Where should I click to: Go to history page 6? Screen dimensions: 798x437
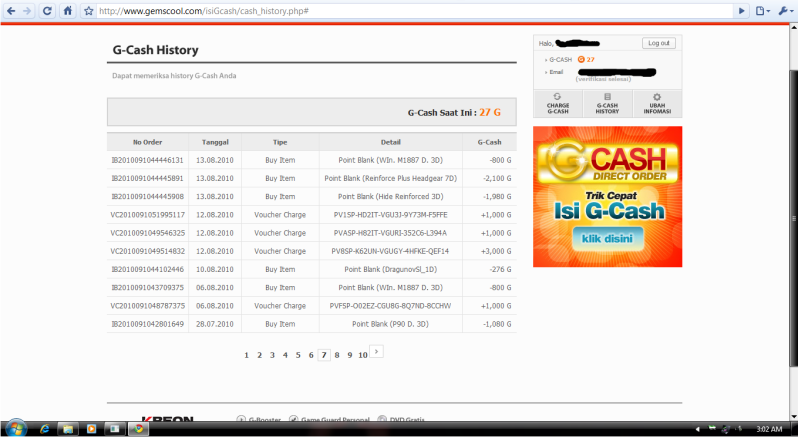(x=311, y=355)
